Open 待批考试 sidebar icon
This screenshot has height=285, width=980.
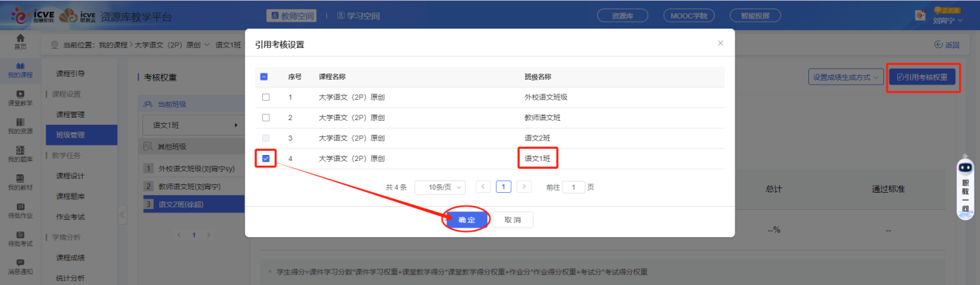coord(20,239)
